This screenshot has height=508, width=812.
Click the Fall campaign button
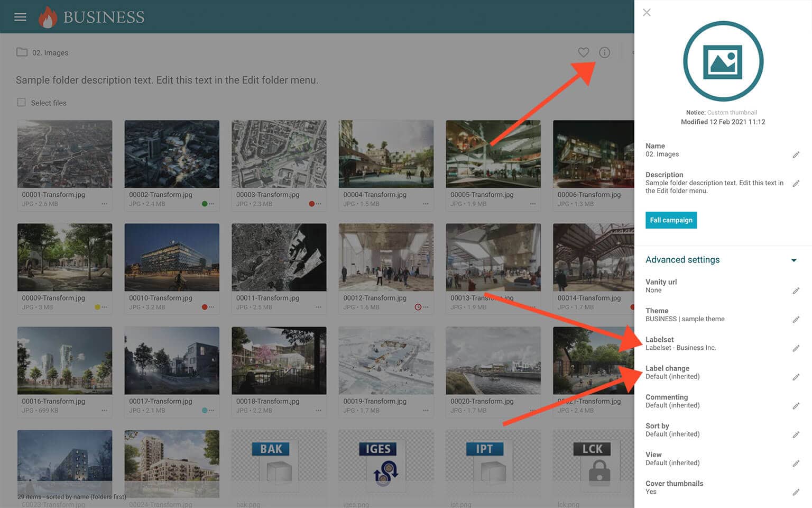[670, 220]
